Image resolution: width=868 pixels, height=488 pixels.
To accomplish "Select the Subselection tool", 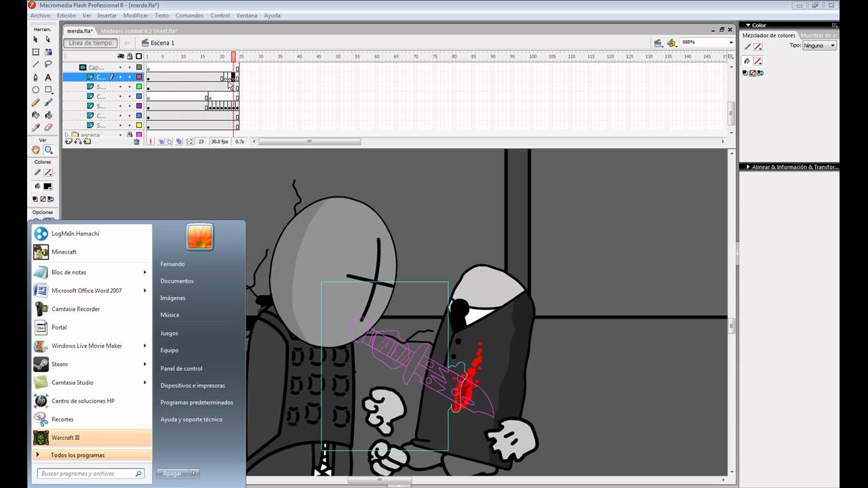I will [x=48, y=39].
